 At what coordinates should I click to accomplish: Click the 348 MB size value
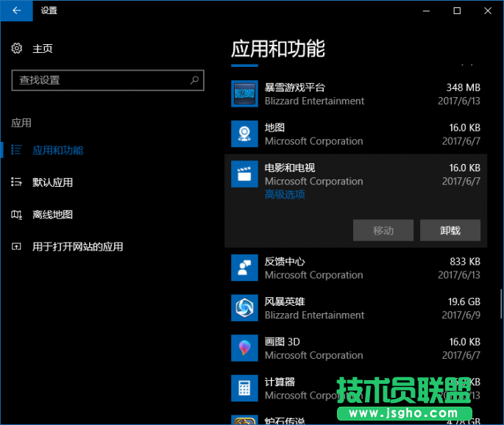pyautogui.click(x=464, y=87)
